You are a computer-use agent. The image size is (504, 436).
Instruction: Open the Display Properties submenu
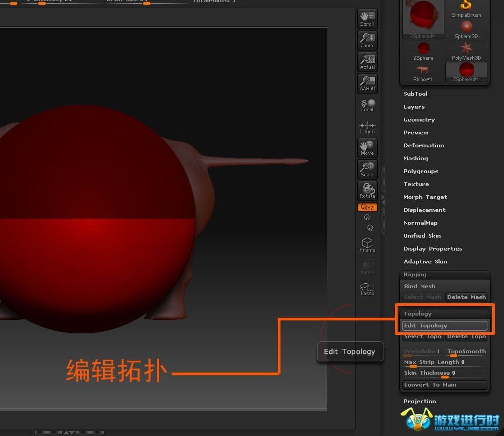433,248
